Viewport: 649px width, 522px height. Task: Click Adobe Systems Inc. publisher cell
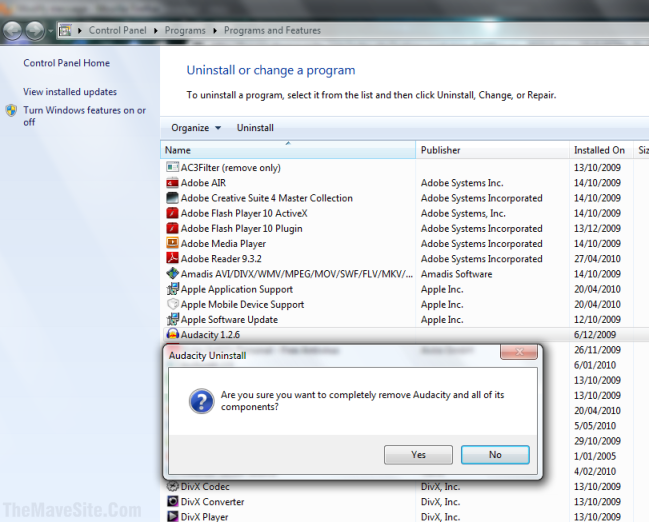click(x=462, y=183)
